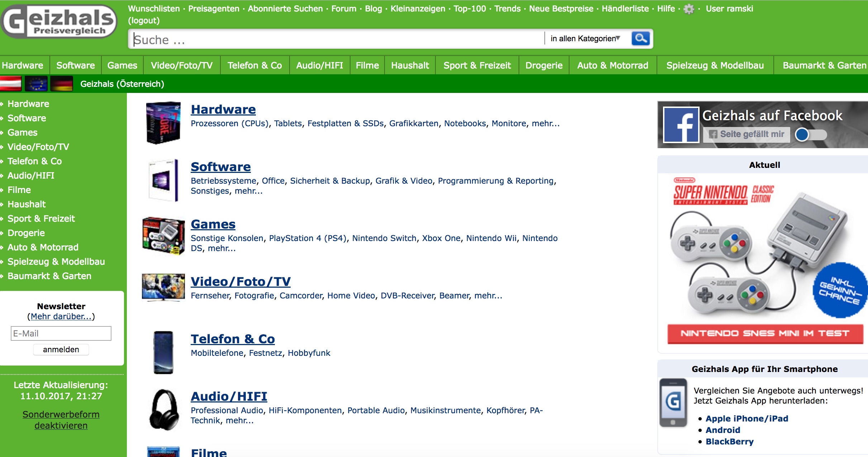
Task: Open the 'in allen Kategorien' dropdown
Action: tap(585, 38)
